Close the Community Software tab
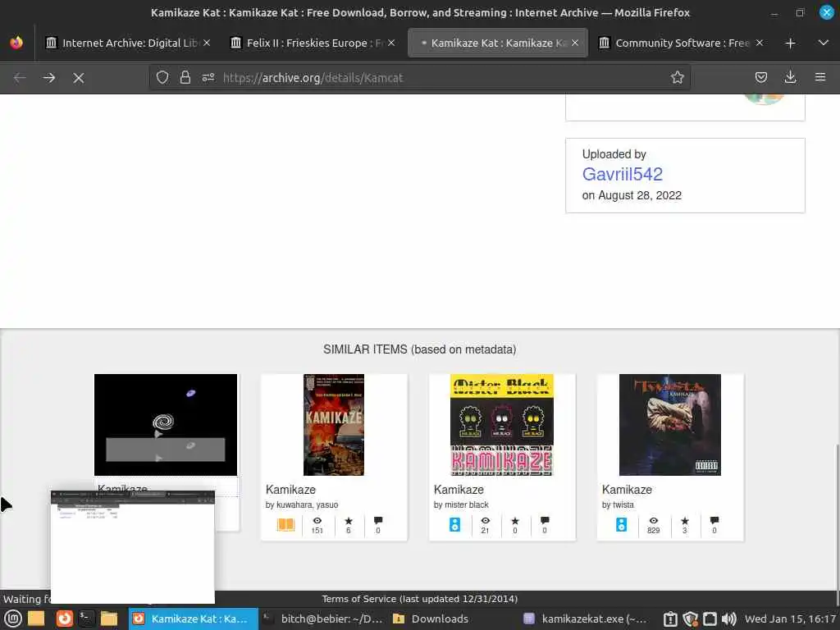Viewport: 840px width, 630px height. point(759,43)
